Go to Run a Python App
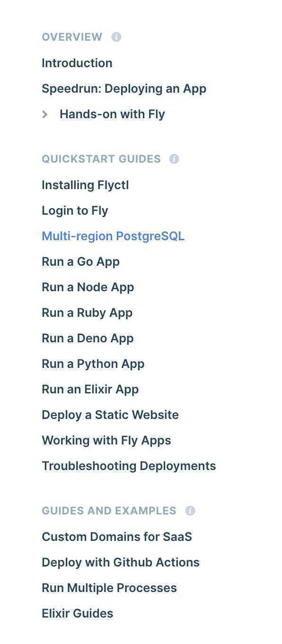This screenshot has width=282, height=644. click(93, 364)
